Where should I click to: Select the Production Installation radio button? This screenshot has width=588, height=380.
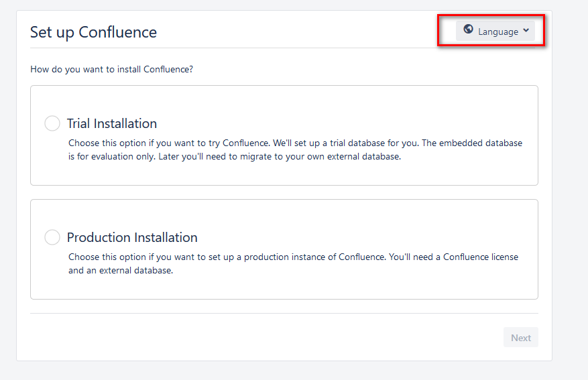coord(52,237)
